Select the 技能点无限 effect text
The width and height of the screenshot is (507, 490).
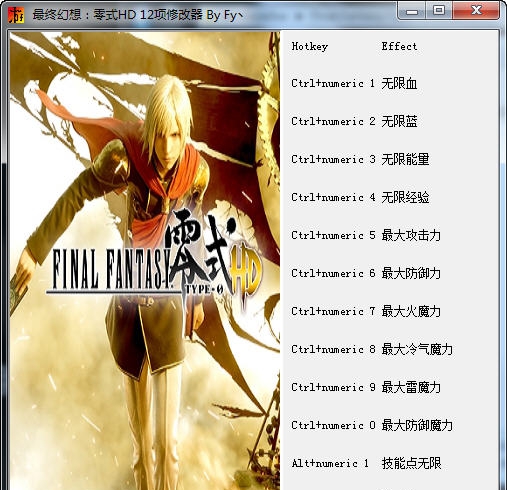[x=411, y=463]
